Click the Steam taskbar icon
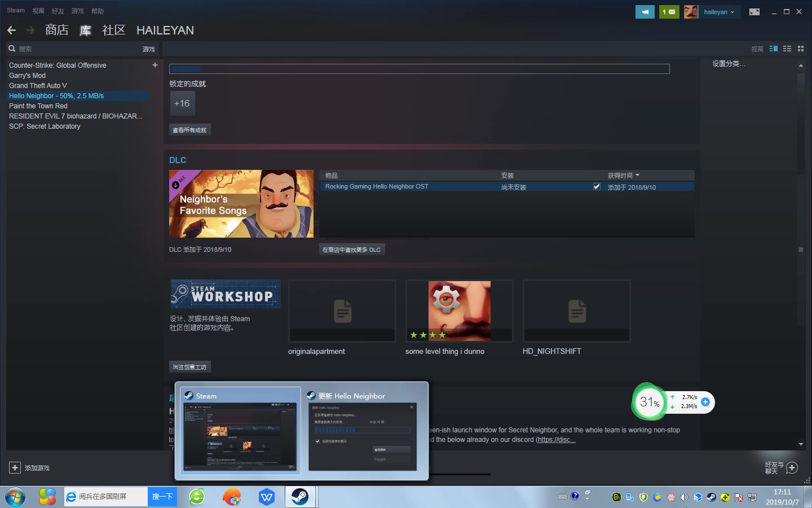Viewport: 812px width, 508px height. (x=300, y=497)
